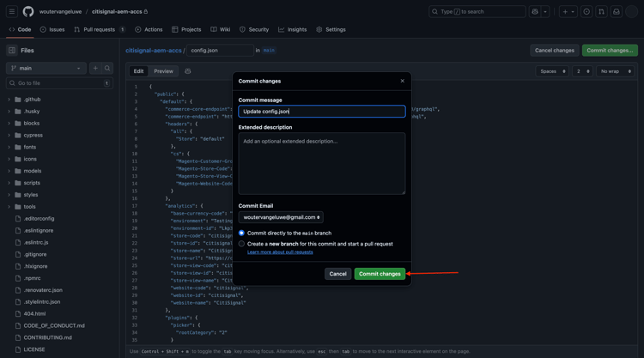Image resolution: width=644 pixels, height=358 pixels.
Task: Open the Pull requests tab
Action: click(x=100, y=29)
